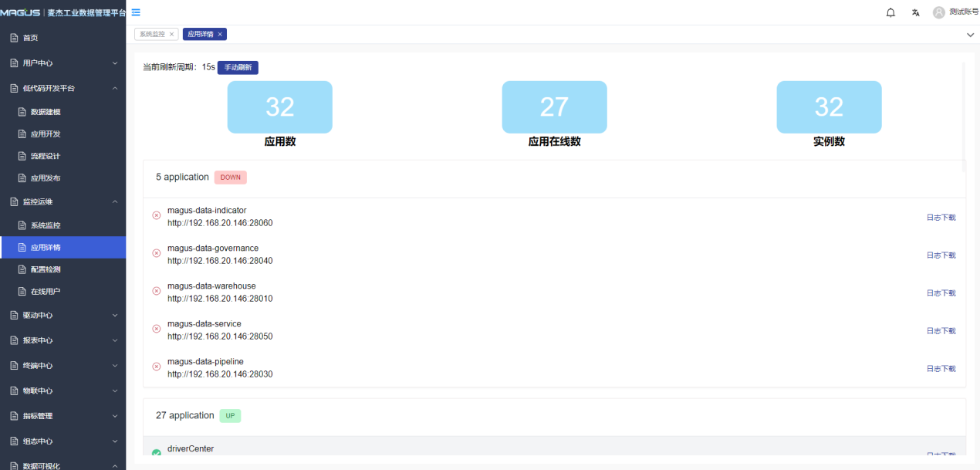Open the tabs dropdown chevron at top right

(970, 35)
